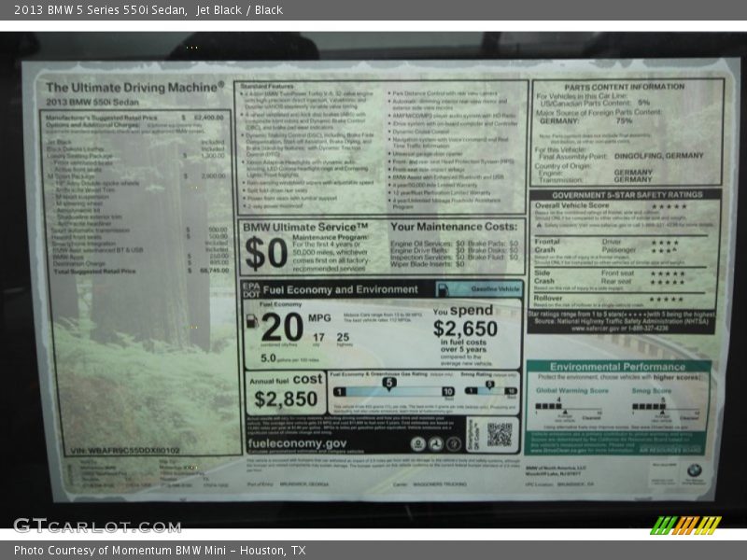Click the $2,850 annual fuel cost box

point(285,392)
